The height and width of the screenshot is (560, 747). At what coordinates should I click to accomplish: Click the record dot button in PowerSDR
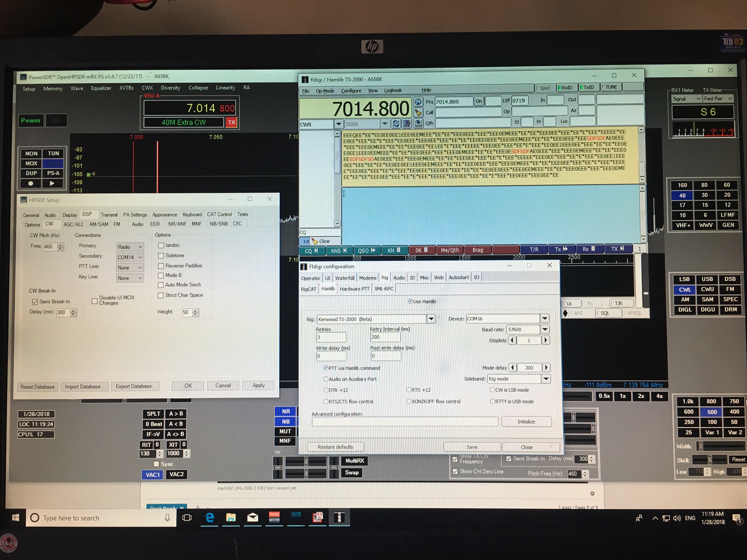pyautogui.click(x=31, y=183)
